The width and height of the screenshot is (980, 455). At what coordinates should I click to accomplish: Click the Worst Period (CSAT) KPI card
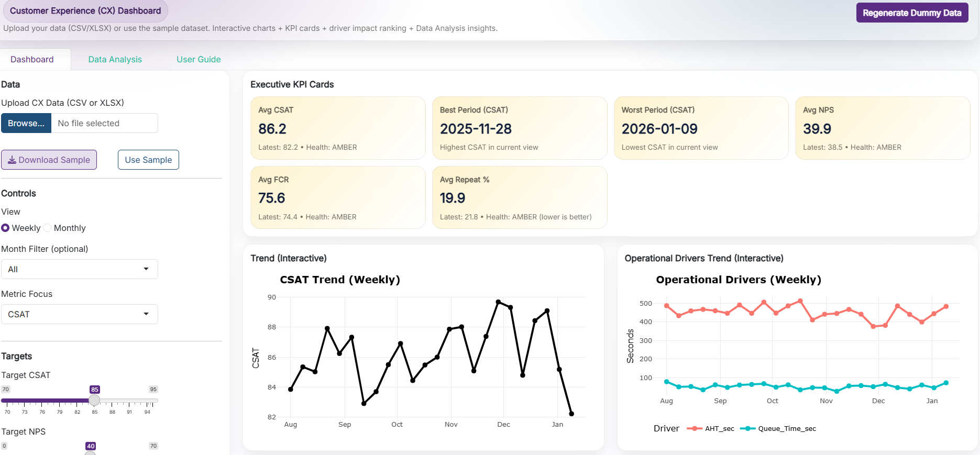(x=701, y=128)
